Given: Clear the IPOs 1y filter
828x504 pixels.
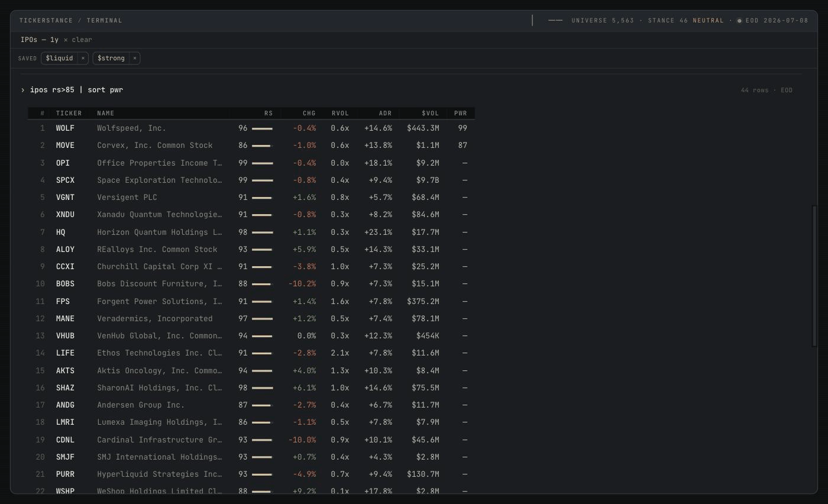Looking at the screenshot, I should 78,40.
